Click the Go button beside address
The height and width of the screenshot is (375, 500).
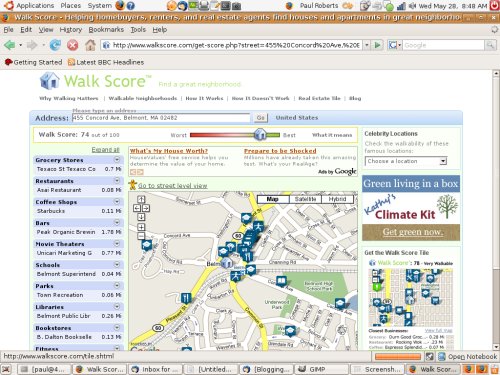tap(261, 118)
